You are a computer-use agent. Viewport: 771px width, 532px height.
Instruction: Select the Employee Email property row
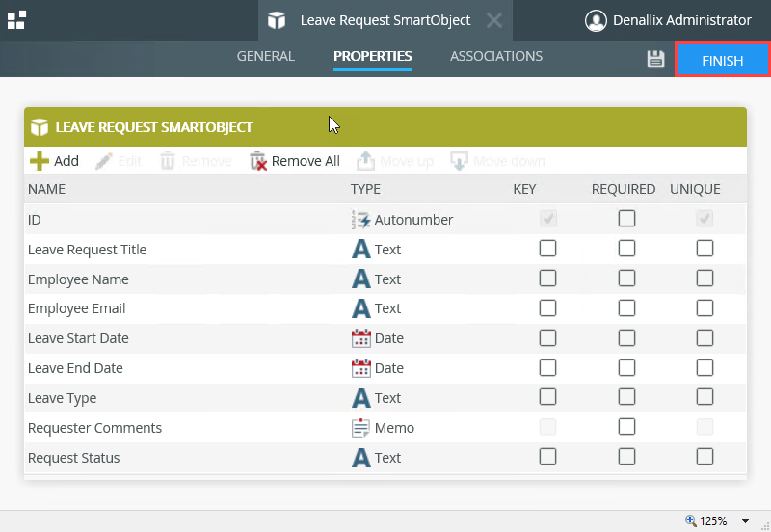[x=77, y=308]
